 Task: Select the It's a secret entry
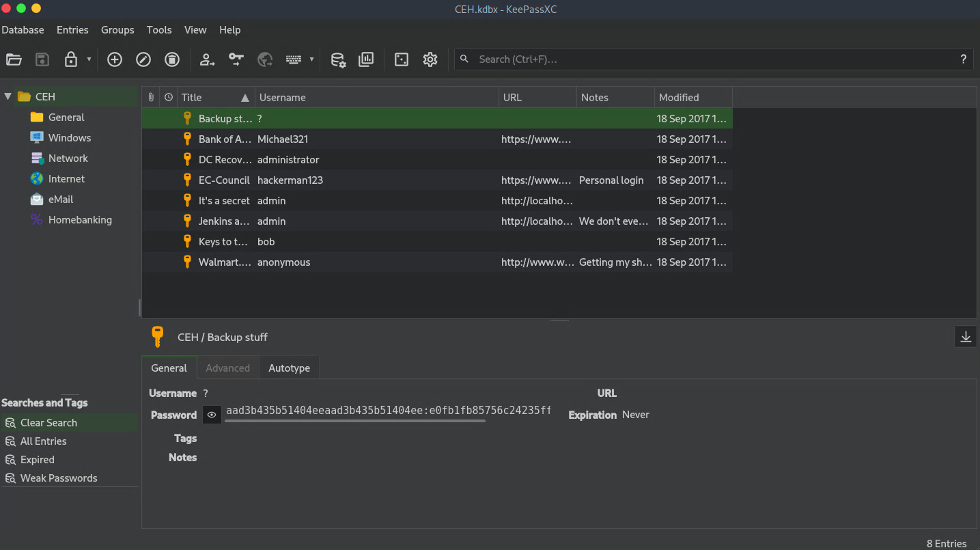pos(437,200)
